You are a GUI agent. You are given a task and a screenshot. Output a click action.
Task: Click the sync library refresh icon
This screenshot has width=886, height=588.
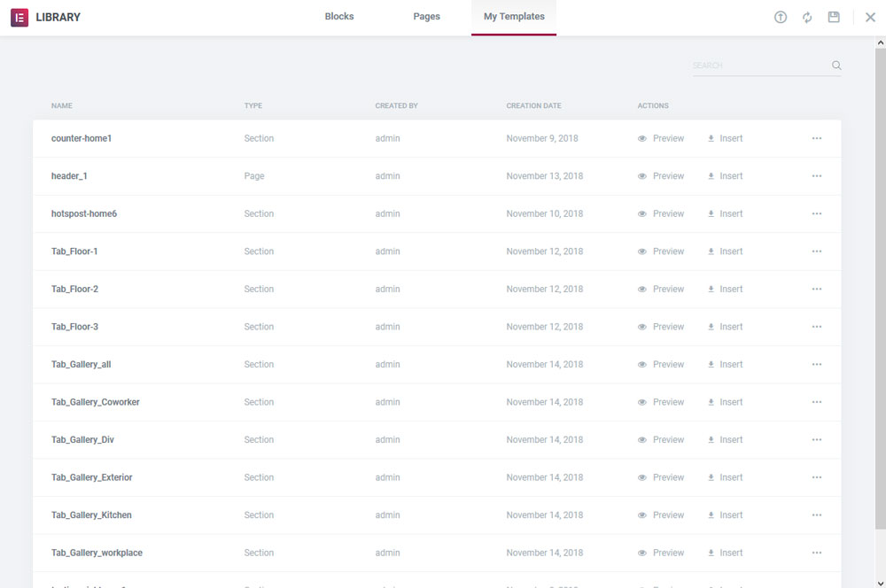click(807, 18)
